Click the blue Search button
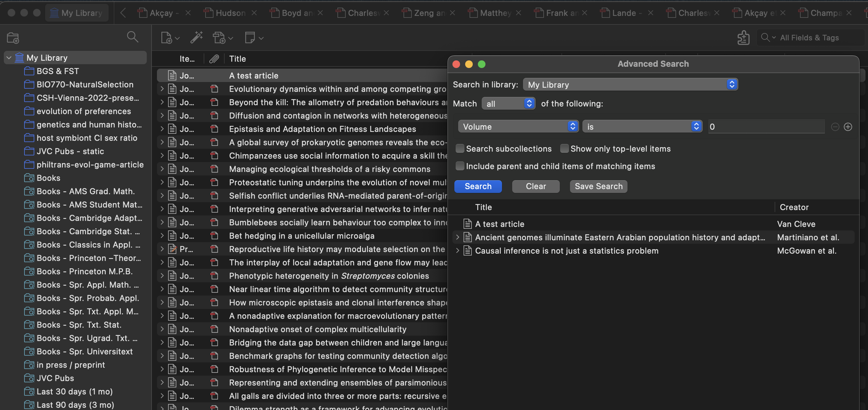This screenshot has width=868, height=410. pyautogui.click(x=478, y=186)
